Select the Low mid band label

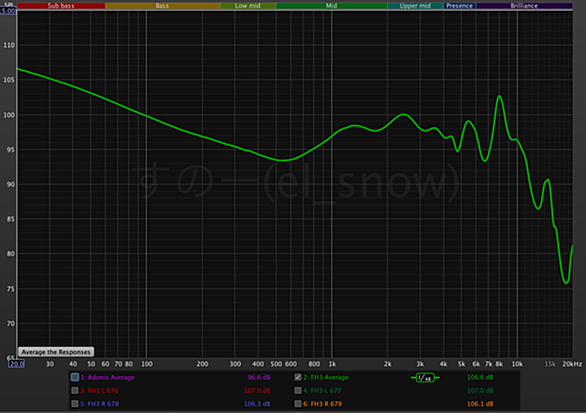click(x=248, y=6)
